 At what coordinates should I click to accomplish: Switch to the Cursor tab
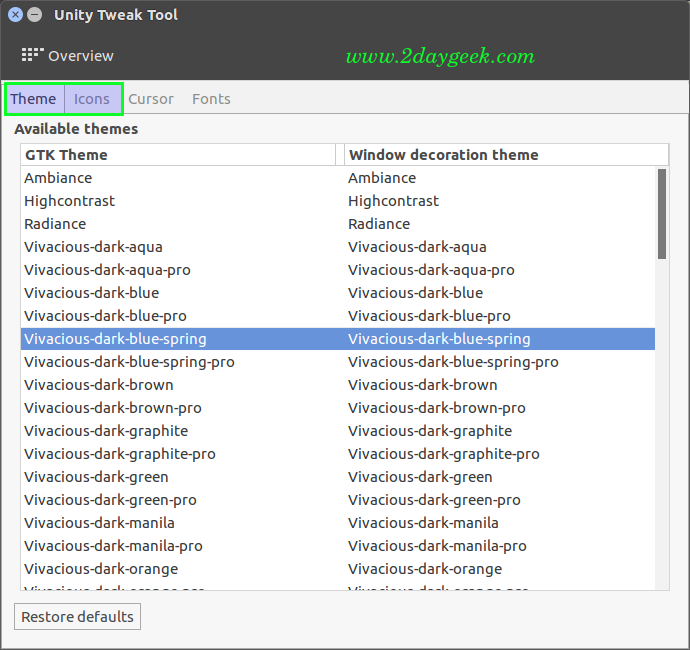pos(151,99)
